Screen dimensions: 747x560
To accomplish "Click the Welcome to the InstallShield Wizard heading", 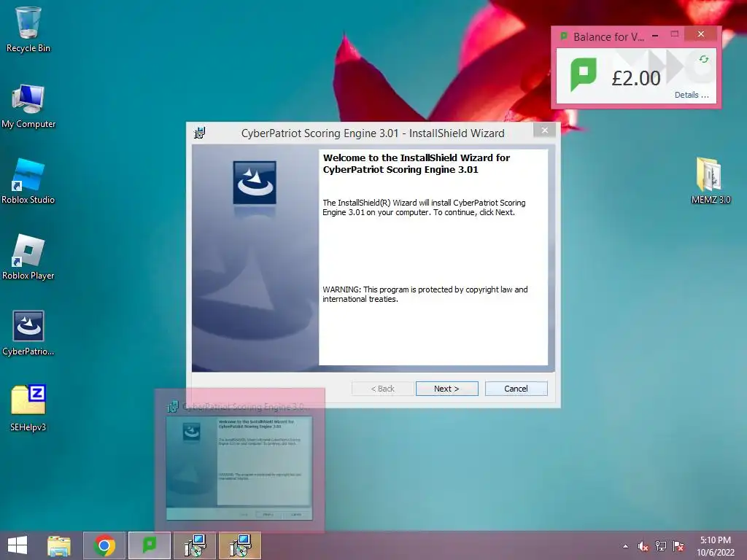I will pos(417,163).
